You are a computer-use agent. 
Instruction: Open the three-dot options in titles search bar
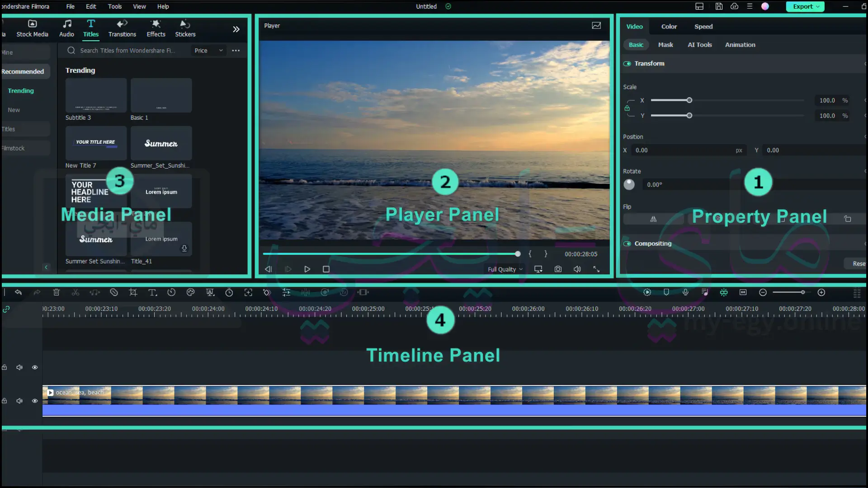[236, 51]
